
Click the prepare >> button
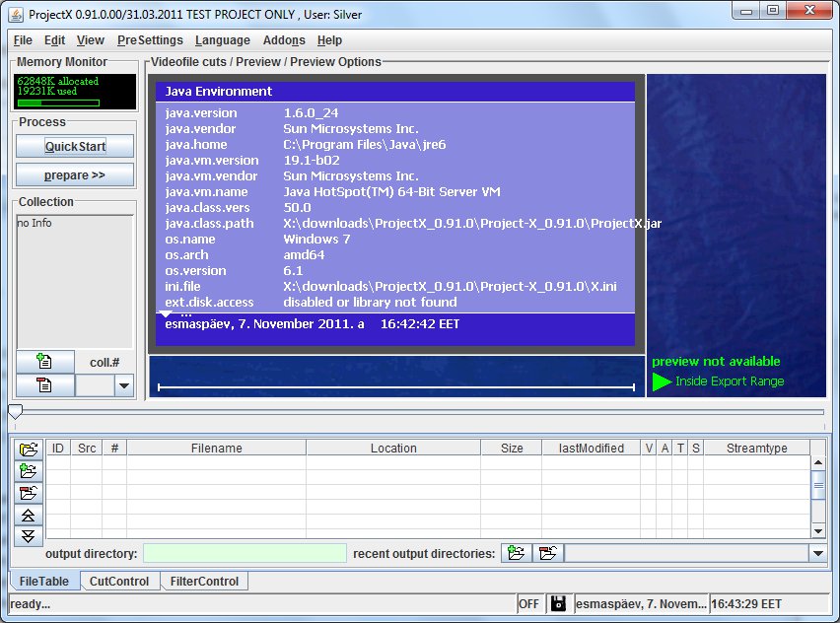(x=75, y=175)
